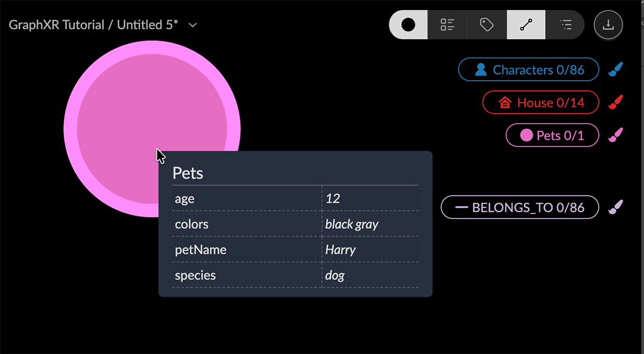Toggle visibility of the House category
This screenshot has height=354, width=644.
click(x=540, y=102)
